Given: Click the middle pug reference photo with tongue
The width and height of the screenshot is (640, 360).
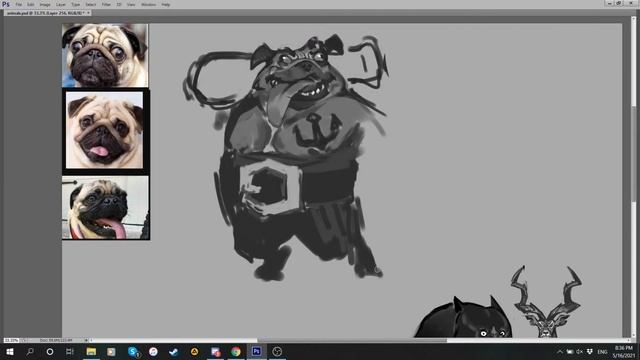Looking at the screenshot, I should click(x=105, y=131).
